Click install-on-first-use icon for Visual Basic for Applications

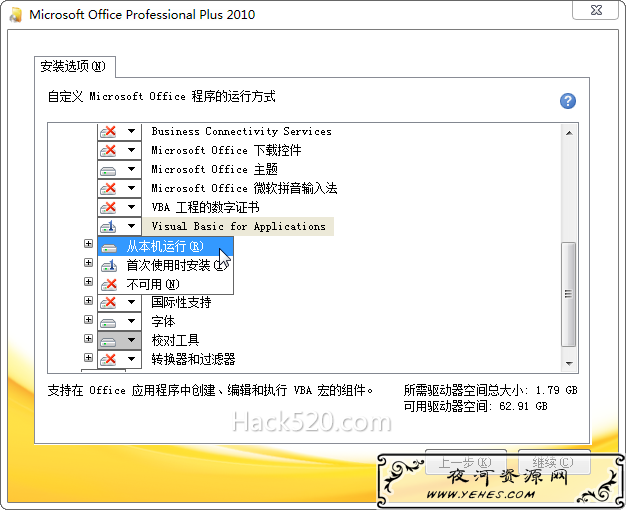pos(108,226)
